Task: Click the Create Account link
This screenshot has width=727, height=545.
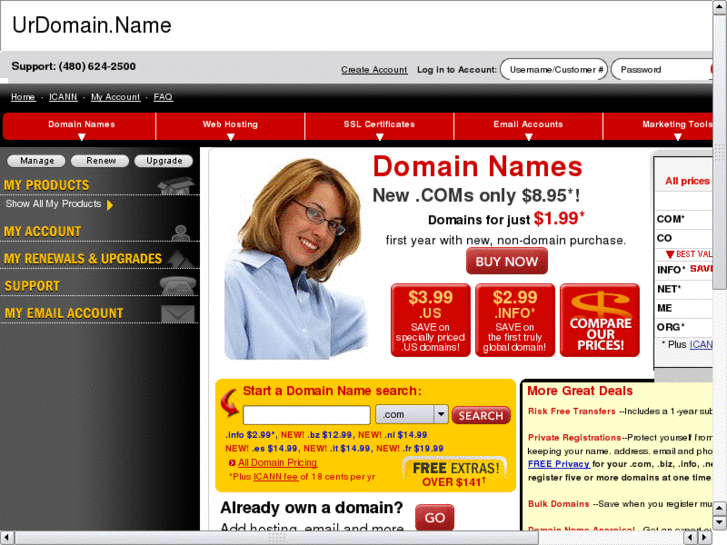Action: [374, 70]
